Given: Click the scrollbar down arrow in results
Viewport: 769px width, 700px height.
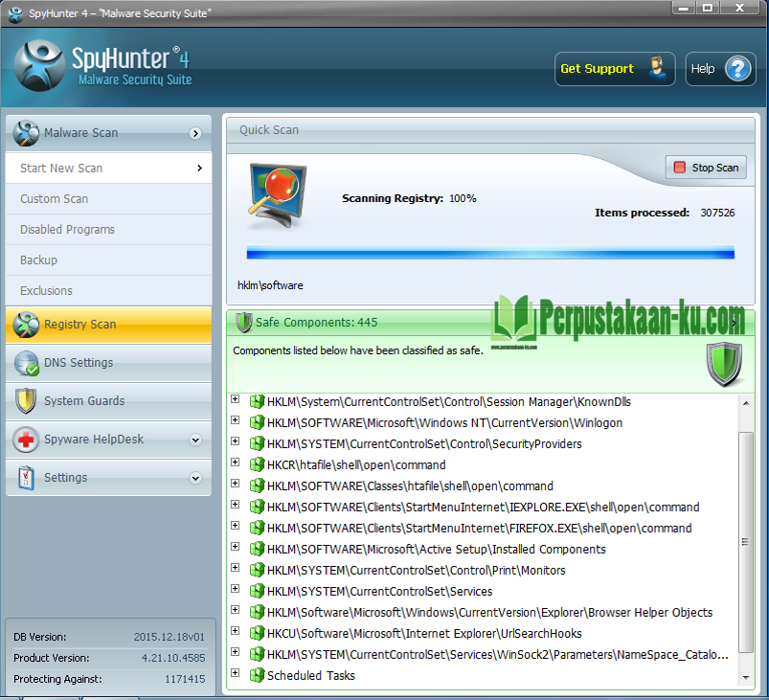Looking at the screenshot, I should coord(745,677).
